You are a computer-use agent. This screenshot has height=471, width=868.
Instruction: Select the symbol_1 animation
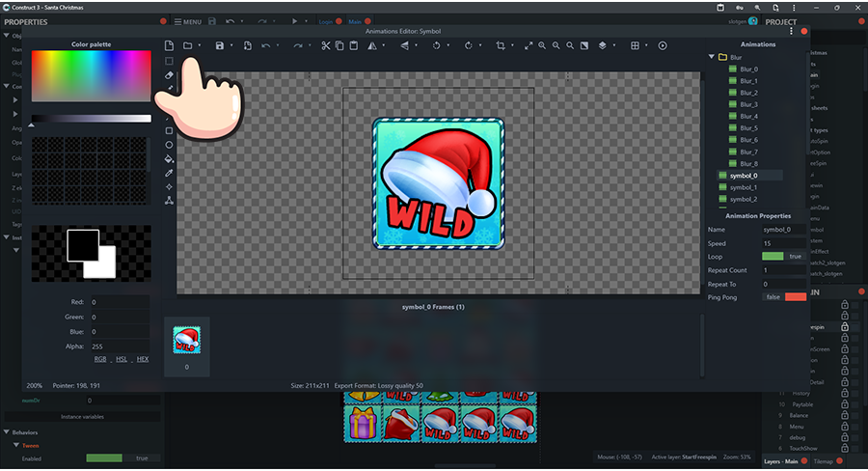click(x=743, y=187)
